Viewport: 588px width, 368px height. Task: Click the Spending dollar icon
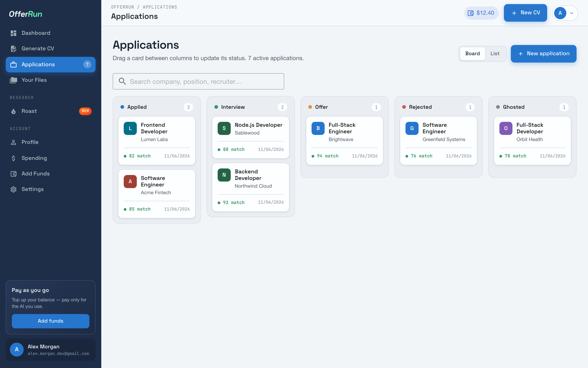click(x=13, y=158)
